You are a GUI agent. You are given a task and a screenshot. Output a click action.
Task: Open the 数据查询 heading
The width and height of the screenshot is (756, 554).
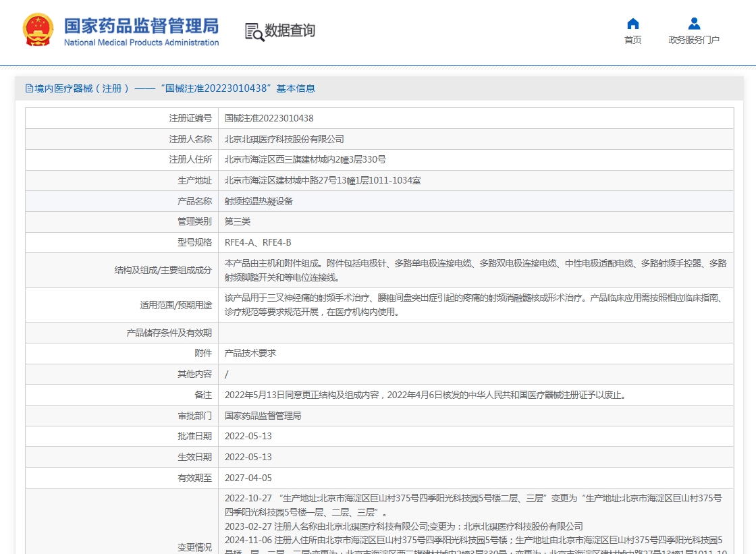click(x=290, y=30)
